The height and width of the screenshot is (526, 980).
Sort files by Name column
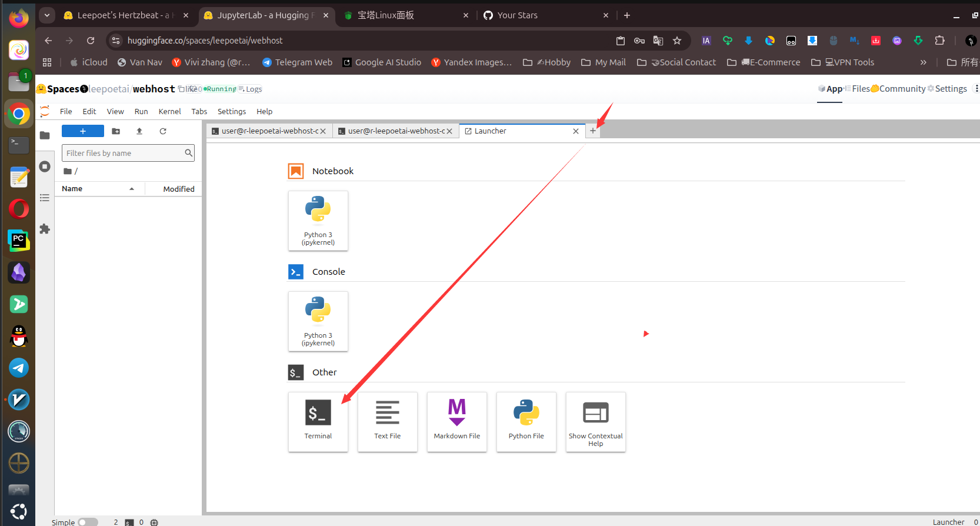(x=72, y=189)
